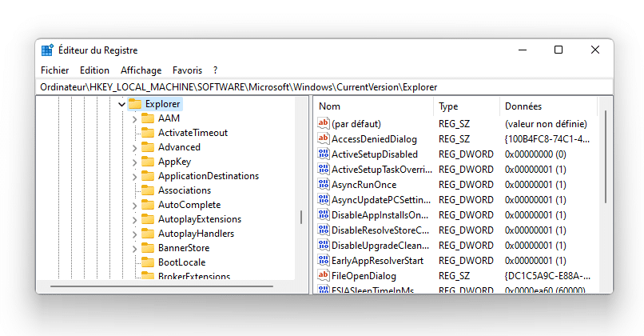
Task: Click data cell starting {100B4FC8-74C1-4
Action: point(547,139)
